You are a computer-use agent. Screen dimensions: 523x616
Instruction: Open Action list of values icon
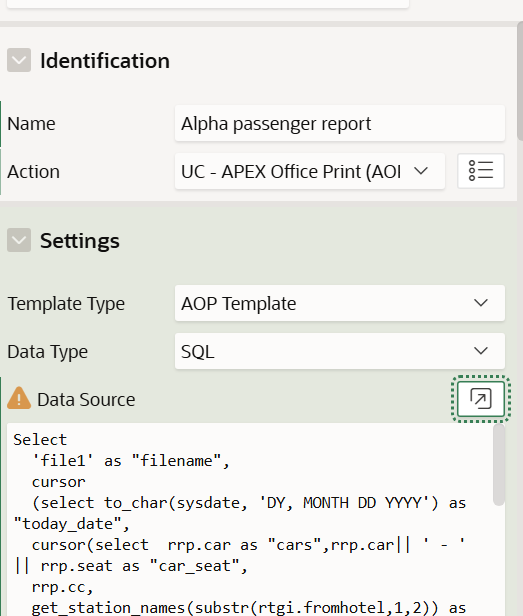(x=481, y=171)
